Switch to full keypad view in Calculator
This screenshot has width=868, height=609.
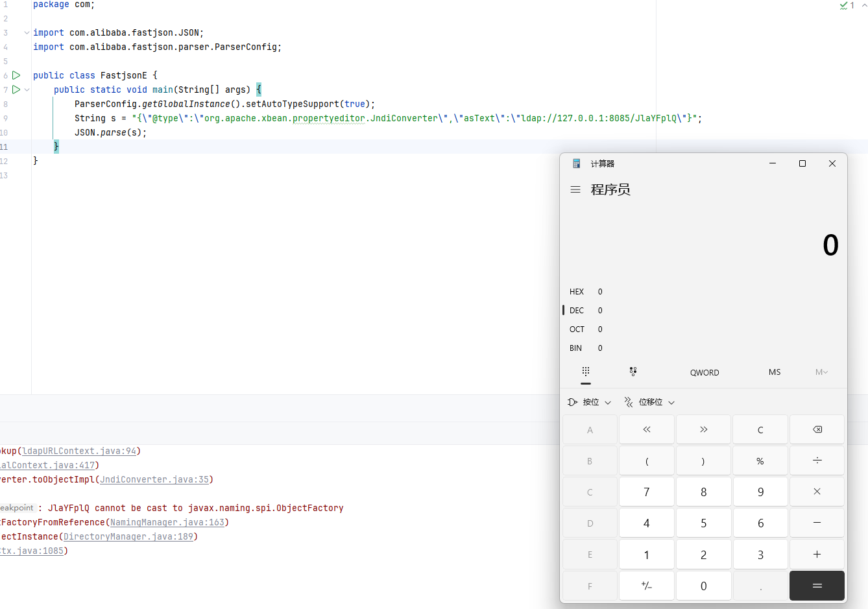[586, 372]
